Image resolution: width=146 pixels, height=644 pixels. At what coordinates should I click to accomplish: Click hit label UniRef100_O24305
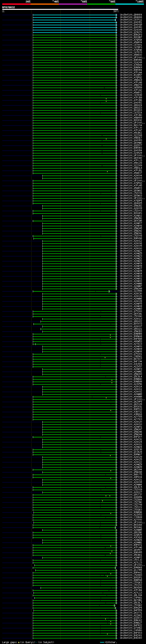click(131, 30)
